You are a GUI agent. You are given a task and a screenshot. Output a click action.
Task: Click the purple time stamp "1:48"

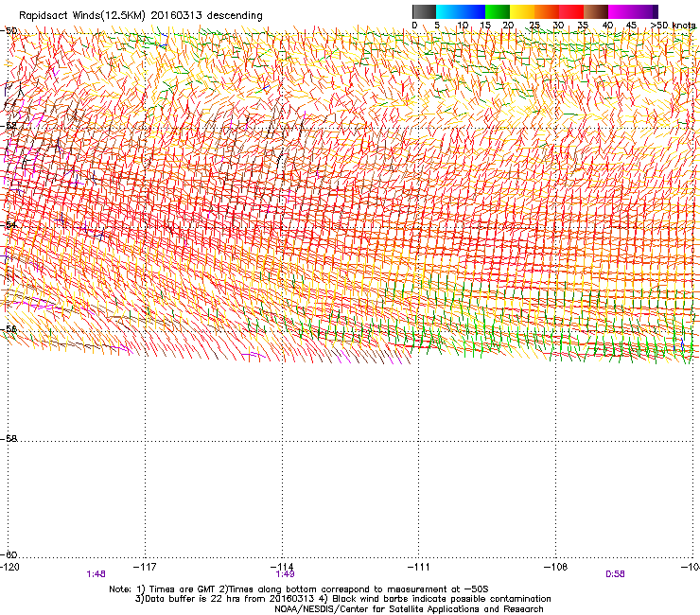tap(96, 574)
